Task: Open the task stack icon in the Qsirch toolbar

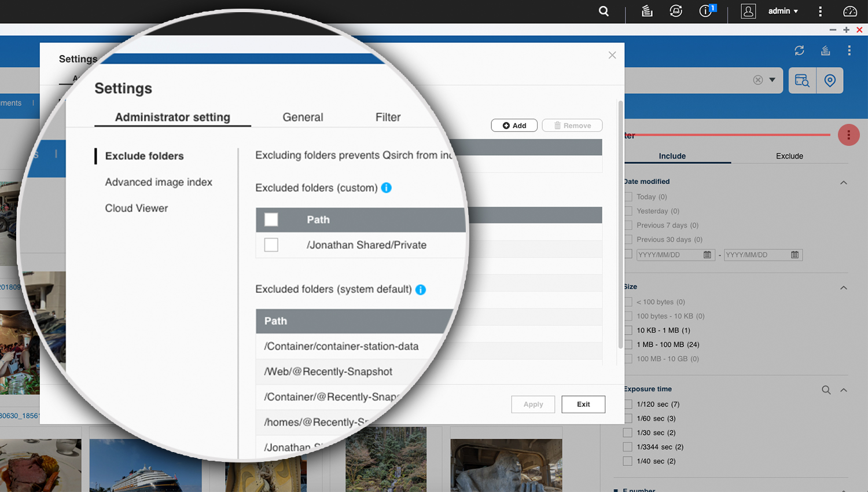Action: 826,51
